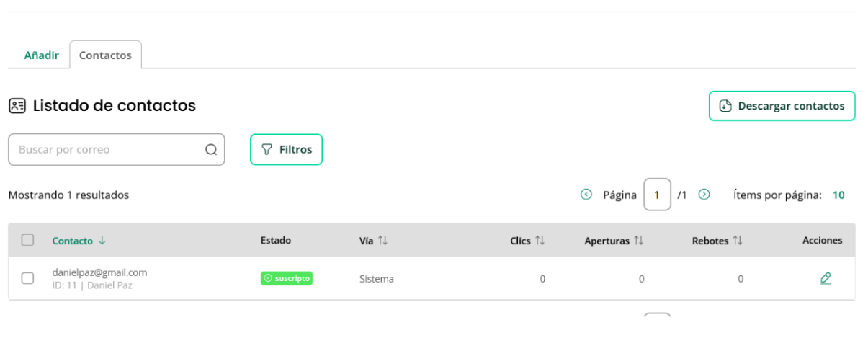Select the Contactos tab
Image resolution: width=868 pixels, height=338 pixels.
pos(105,55)
